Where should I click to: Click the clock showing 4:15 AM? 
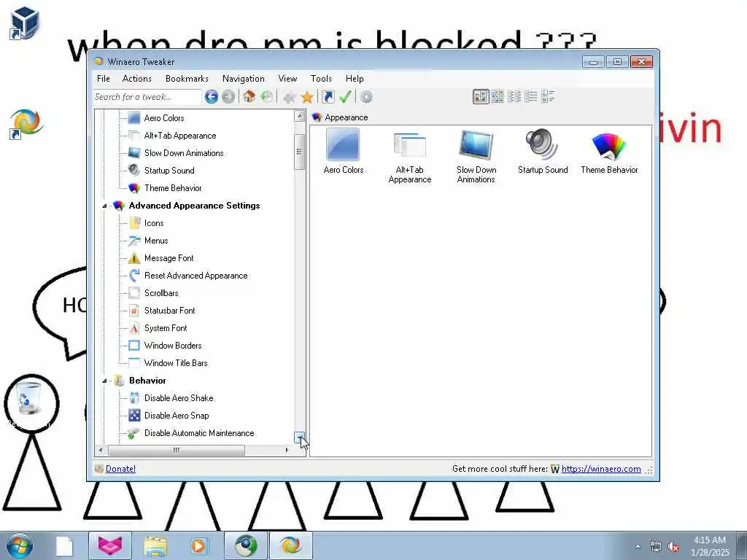pyautogui.click(x=709, y=540)
